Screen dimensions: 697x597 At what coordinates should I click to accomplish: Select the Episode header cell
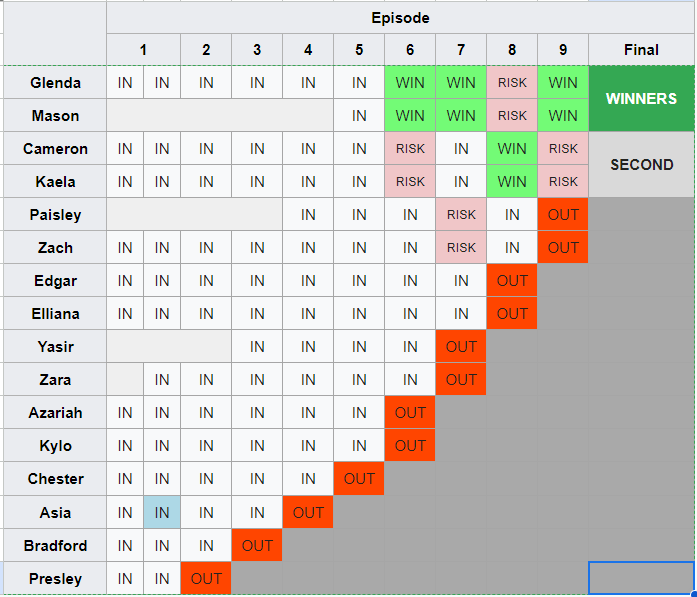point(400,18)
